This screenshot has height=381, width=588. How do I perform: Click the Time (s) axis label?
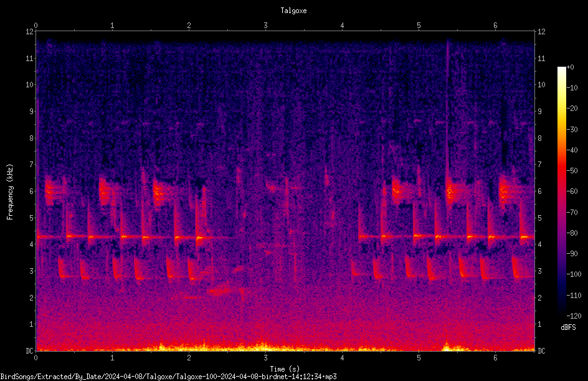tap(285, 369)
